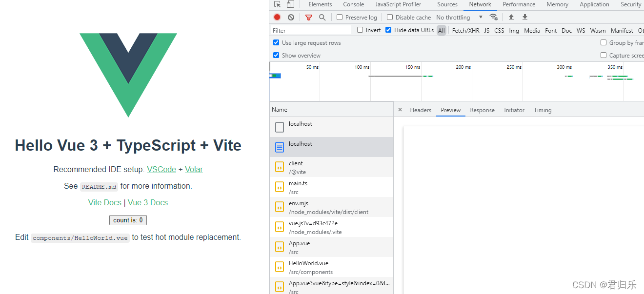Screen dimensions: 644x294
Task: Filter requests by Img type
Action: 514,30
